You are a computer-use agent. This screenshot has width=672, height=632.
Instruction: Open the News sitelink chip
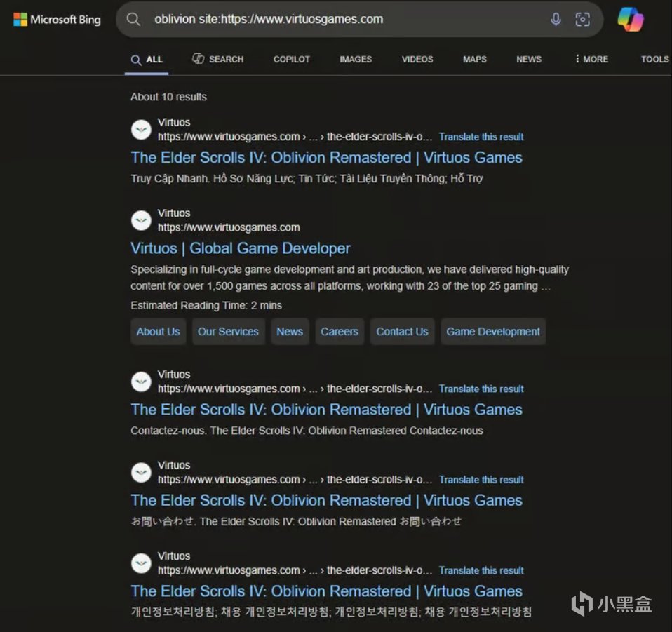pyautogui.click(x=290, y=332)
